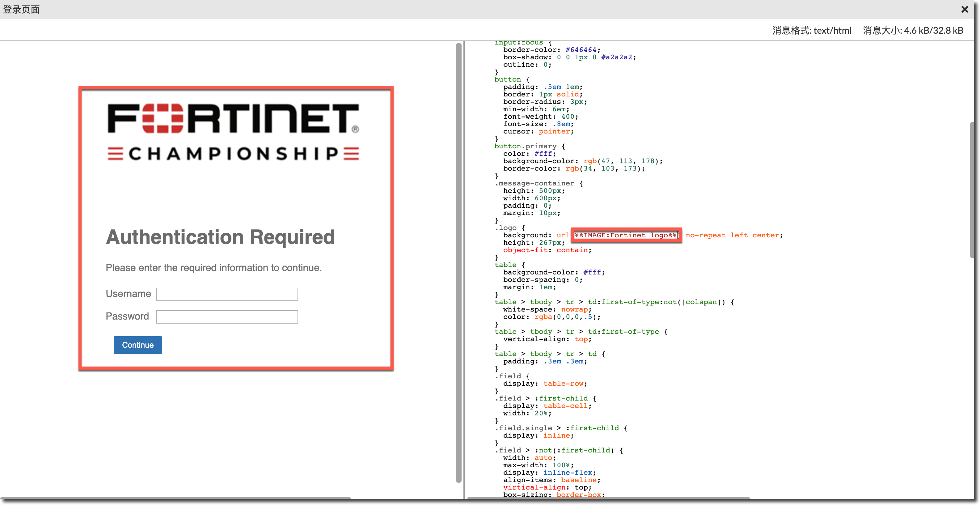Focus the Password input field
The height and width of the screenshot is (505, 980).
(227, 316)
